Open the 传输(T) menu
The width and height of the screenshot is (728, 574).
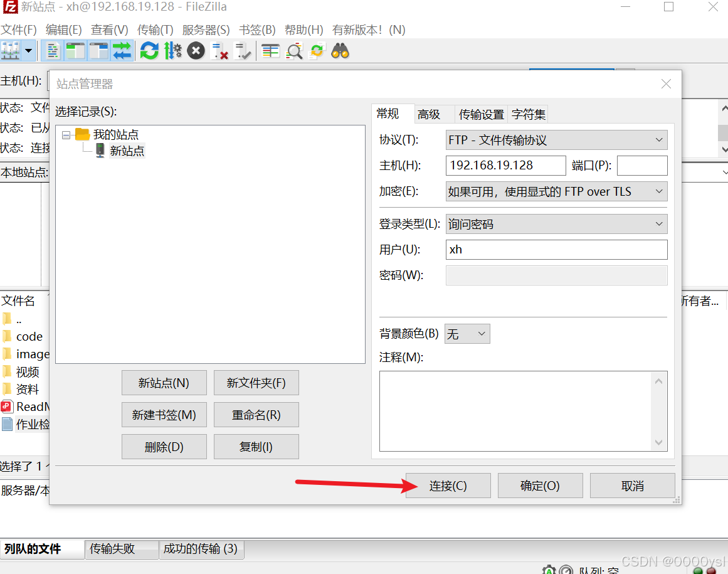pos(155,29)
